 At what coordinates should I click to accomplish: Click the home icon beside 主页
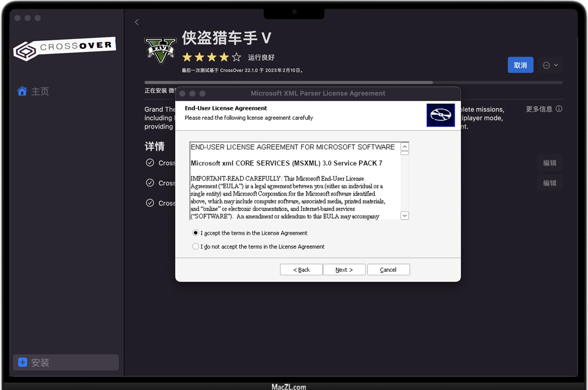point(22,91)
